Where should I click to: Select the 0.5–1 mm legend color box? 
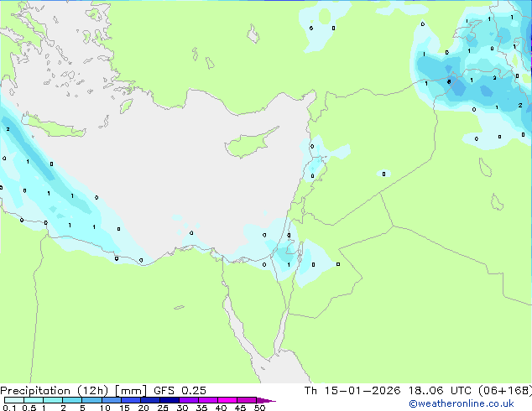pyautogui.click(x=34, y=400)
